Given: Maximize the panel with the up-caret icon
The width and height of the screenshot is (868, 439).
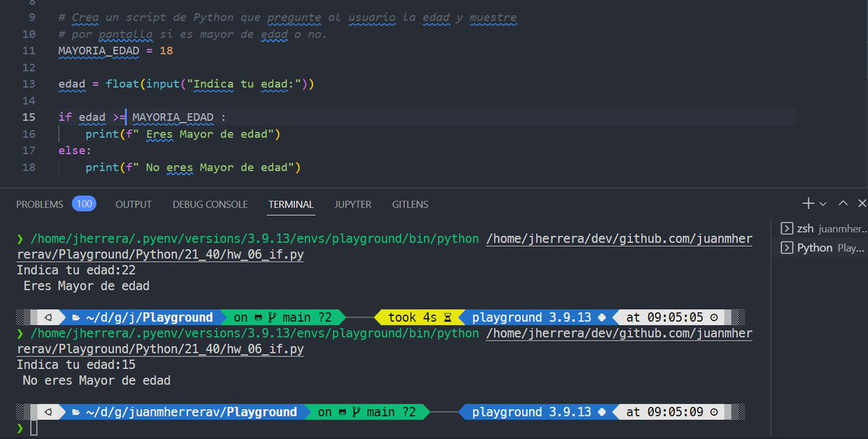Looking at the screenshot, I should [x=843, y=204].
